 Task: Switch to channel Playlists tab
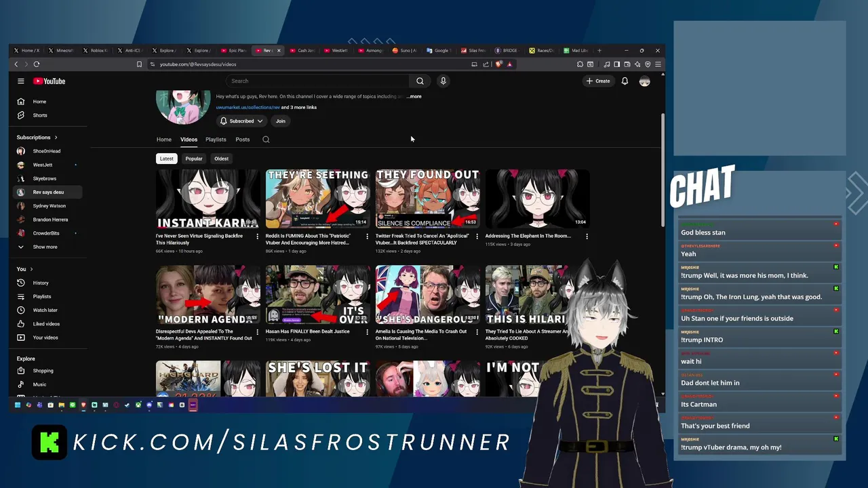216,140
